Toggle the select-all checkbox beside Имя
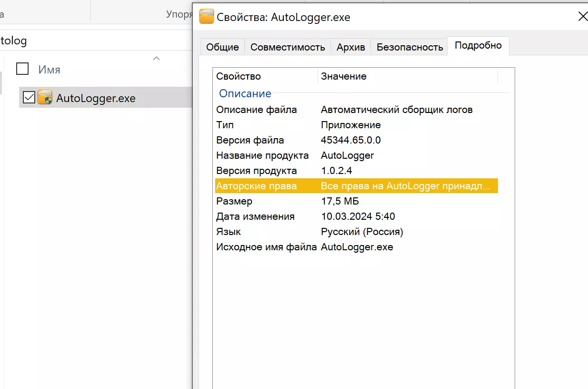 (22, 69)
